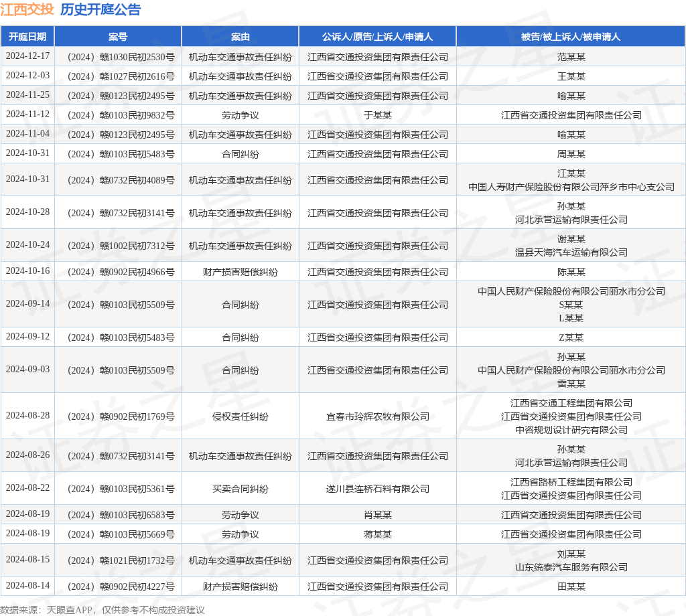Screen dimensions: 686x616
Task: Click cause cell 买卖合同纠纷
Action: click(x=241, y=489)
